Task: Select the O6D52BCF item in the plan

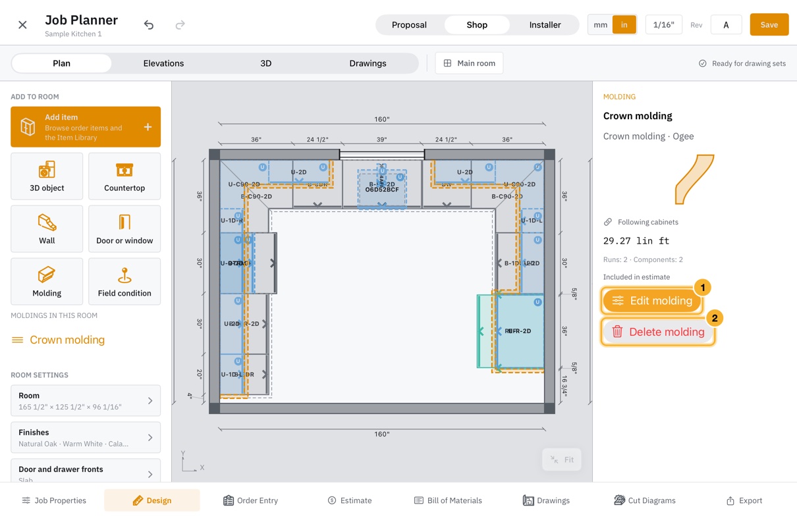Action: pos(382,189)
